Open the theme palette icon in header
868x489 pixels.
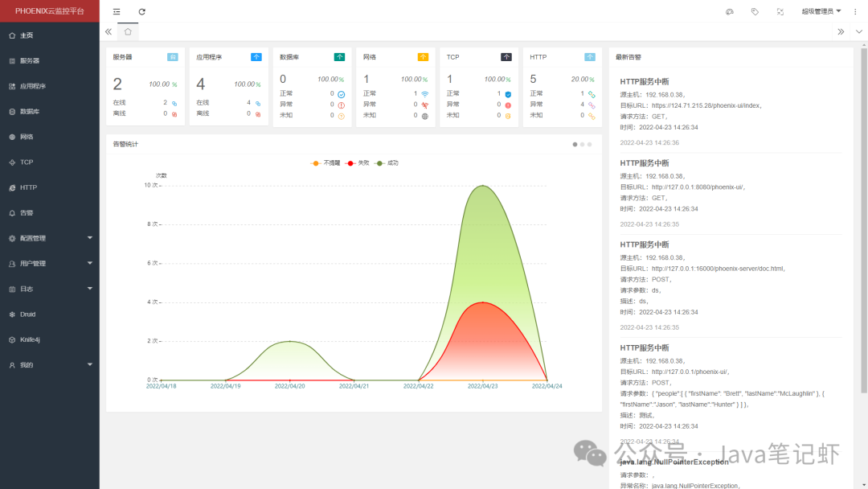[730, 11]
